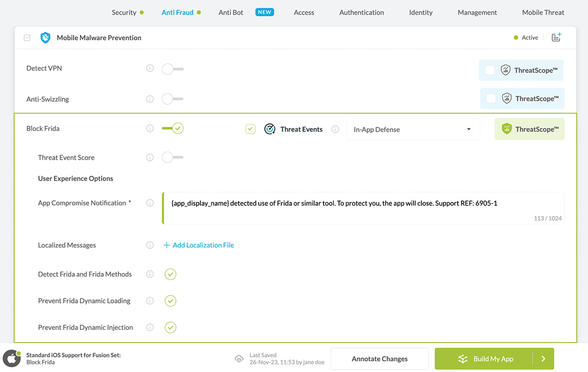Expand Build My App arrow options
Viewport: 588px width, 372px height.
(543, 359)
